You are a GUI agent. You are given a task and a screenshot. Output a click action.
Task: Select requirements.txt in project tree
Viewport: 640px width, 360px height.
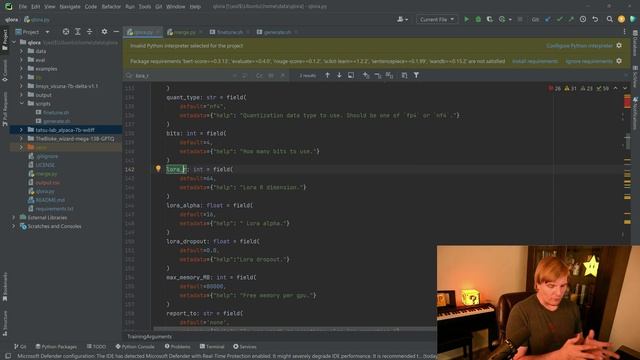[x=54, y=209]
